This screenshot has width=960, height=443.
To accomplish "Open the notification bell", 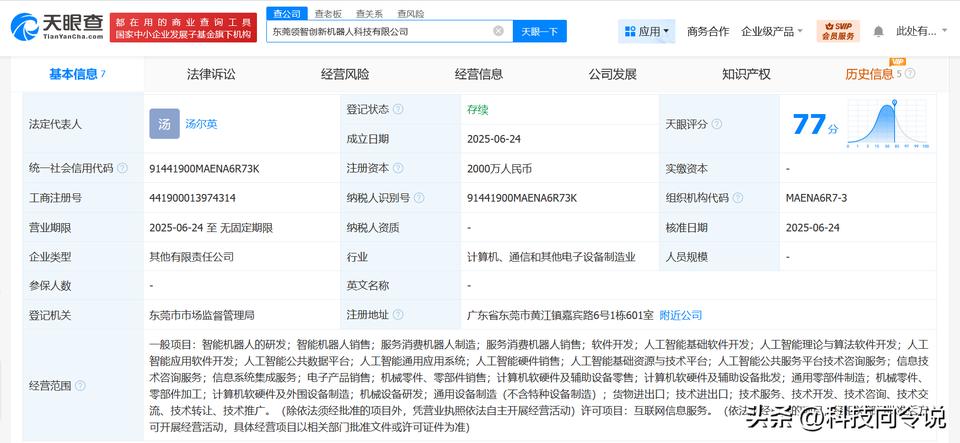I will [x=879, y=31].
